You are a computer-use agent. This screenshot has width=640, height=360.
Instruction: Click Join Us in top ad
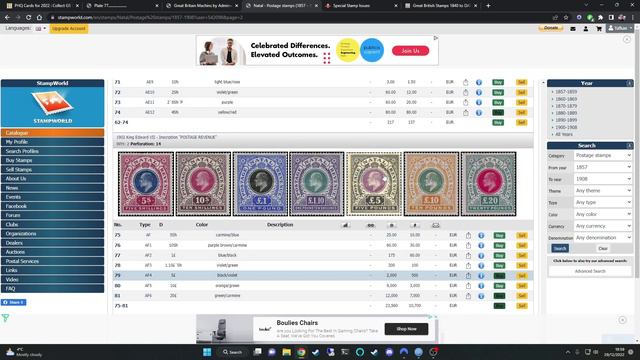(x=410, y=51)
